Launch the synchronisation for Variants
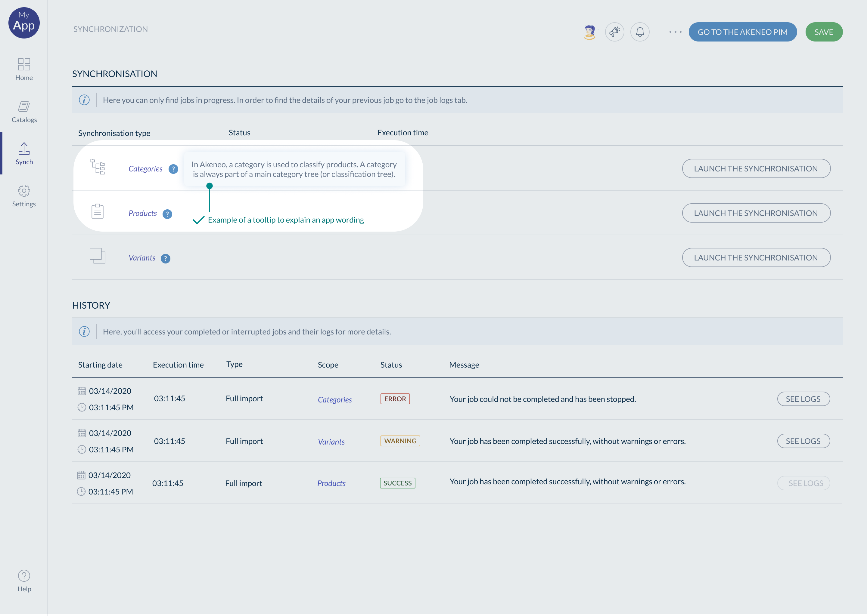Screen dimensions: 867x616 [x=756, y=257]
